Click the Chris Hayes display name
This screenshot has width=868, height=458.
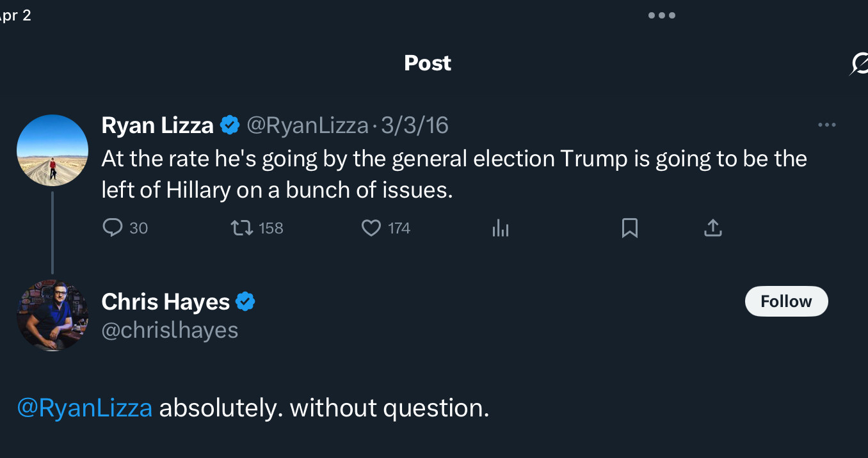coord(165,301)
